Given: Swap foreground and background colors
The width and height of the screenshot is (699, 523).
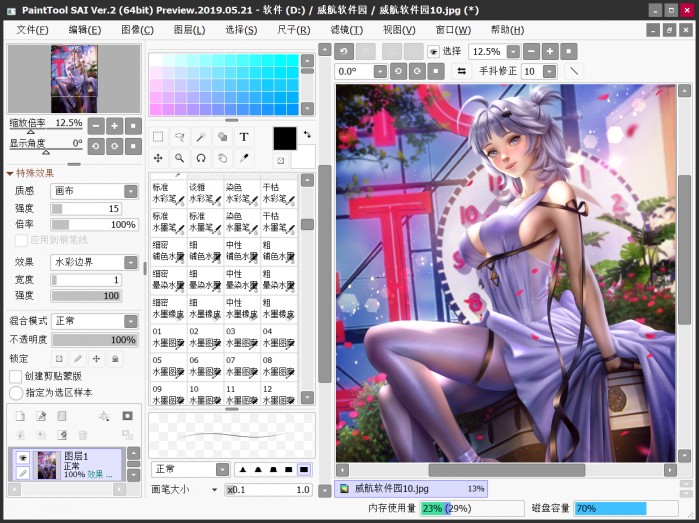Looking at the screenshot, I should tap(307, 134).
